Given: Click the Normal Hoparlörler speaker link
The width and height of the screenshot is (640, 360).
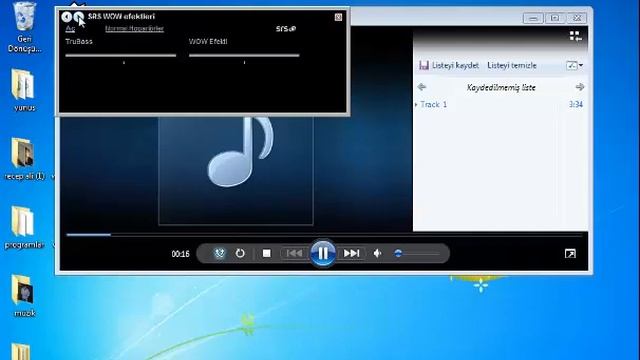Looking at the screenshot, I should pos(134,29).
